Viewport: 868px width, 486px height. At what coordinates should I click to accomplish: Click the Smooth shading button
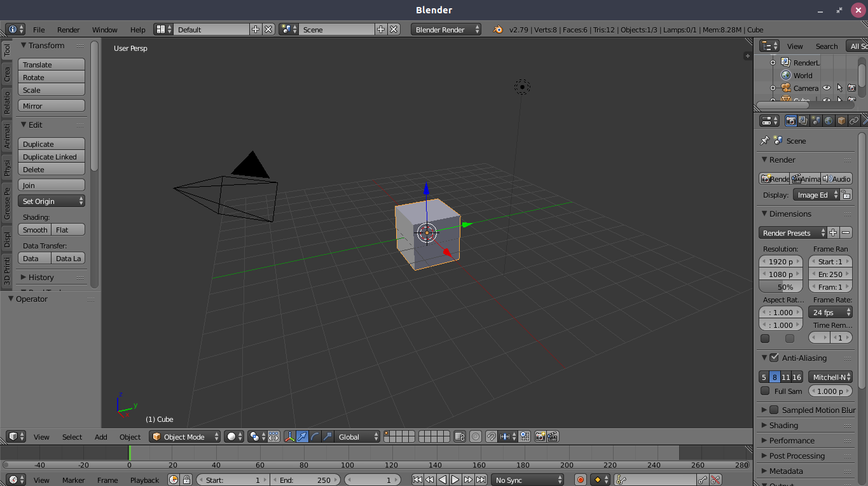(x=35, y=230)
